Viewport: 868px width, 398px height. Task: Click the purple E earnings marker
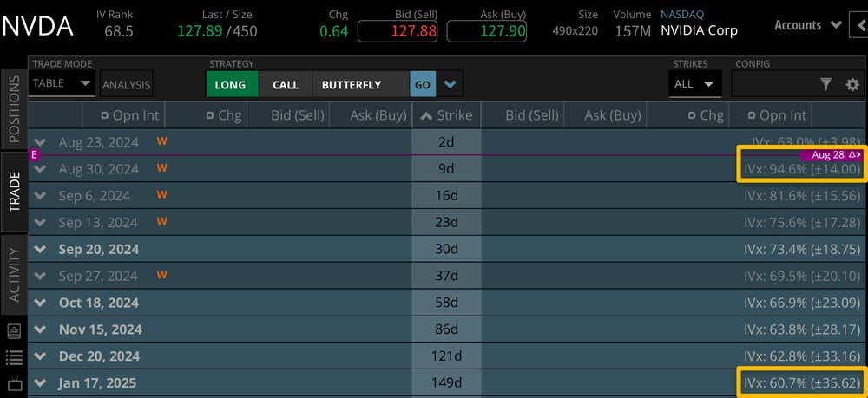[34, 154]
